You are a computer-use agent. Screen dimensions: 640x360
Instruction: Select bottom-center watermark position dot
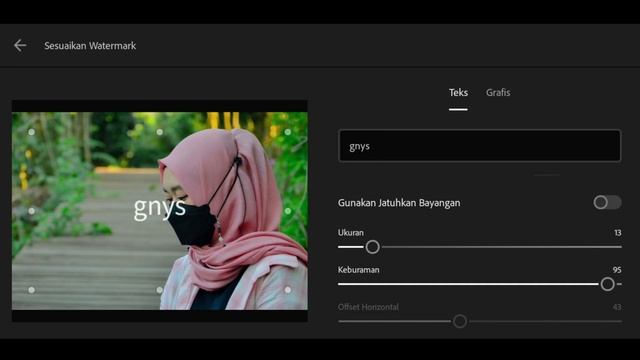coord(160,290)
